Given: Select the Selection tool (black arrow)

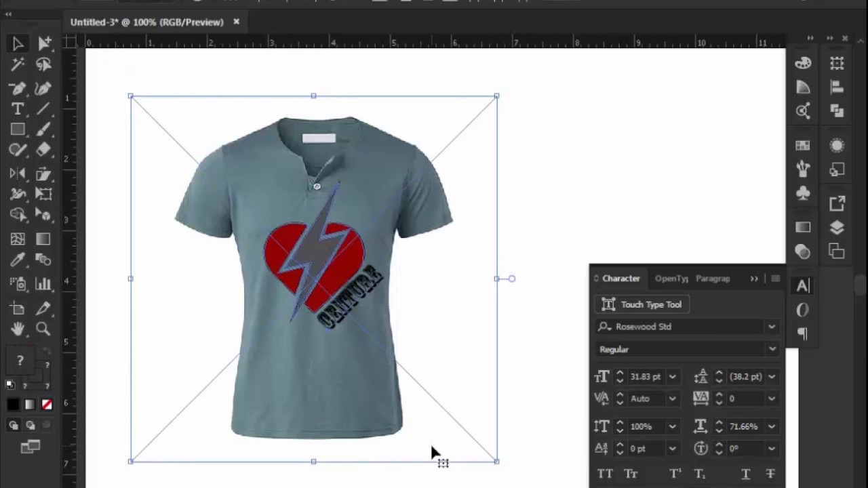Looking at the screenshot, I should pos(18,44).
